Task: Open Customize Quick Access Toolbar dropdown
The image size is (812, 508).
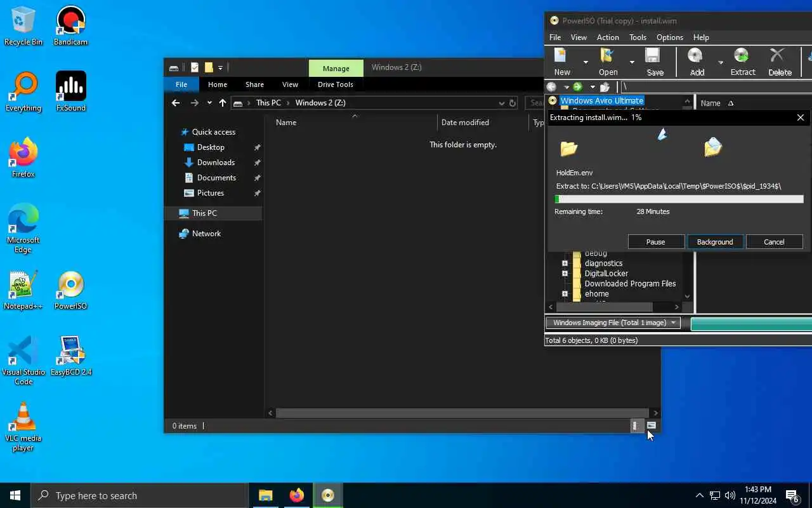Action: (x=220, y=67)
